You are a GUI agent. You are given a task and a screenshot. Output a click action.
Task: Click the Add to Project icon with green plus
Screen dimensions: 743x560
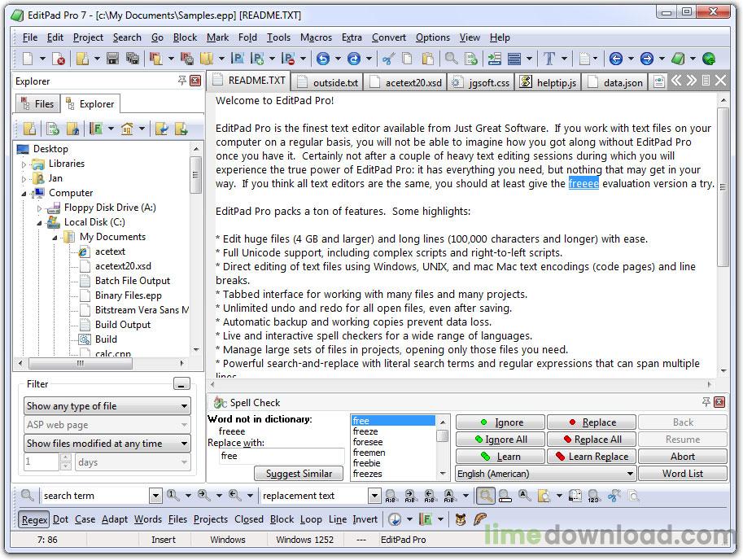click(257, 59)
